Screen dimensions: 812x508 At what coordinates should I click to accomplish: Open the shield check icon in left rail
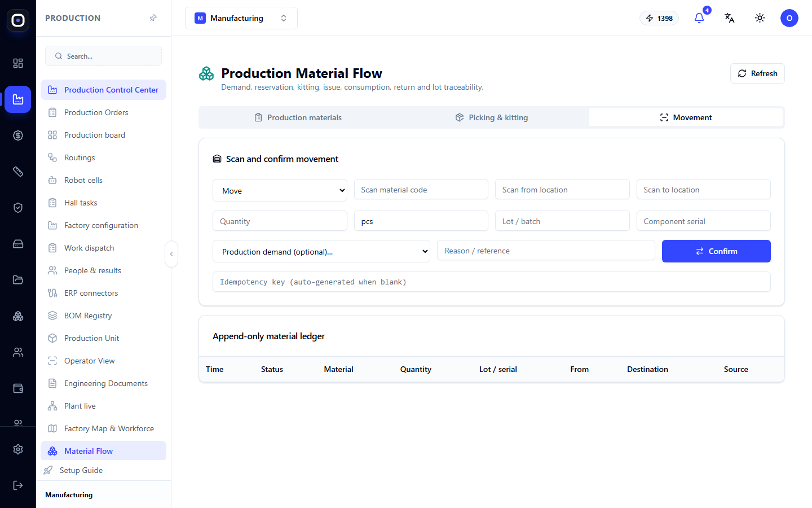coord(18,208)
